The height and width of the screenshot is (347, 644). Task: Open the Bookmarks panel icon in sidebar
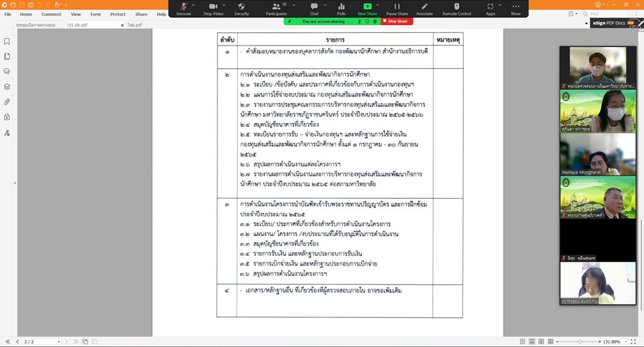[7, 42]
